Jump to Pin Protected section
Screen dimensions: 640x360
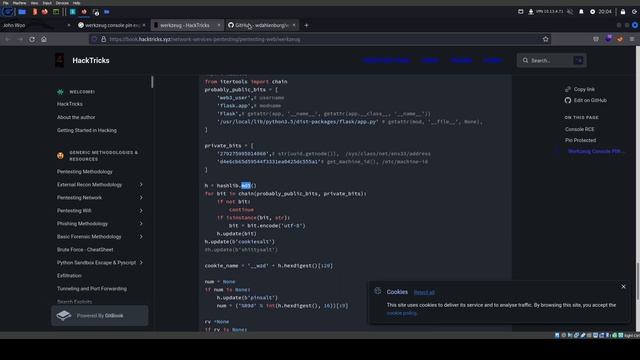click(x=580, y=140)
